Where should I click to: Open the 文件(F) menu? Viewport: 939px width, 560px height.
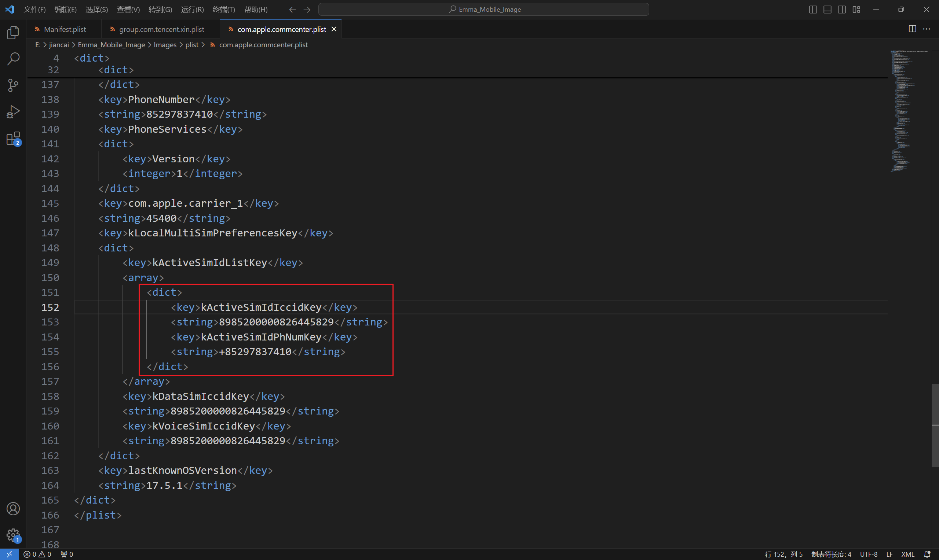tap(34, 10)
